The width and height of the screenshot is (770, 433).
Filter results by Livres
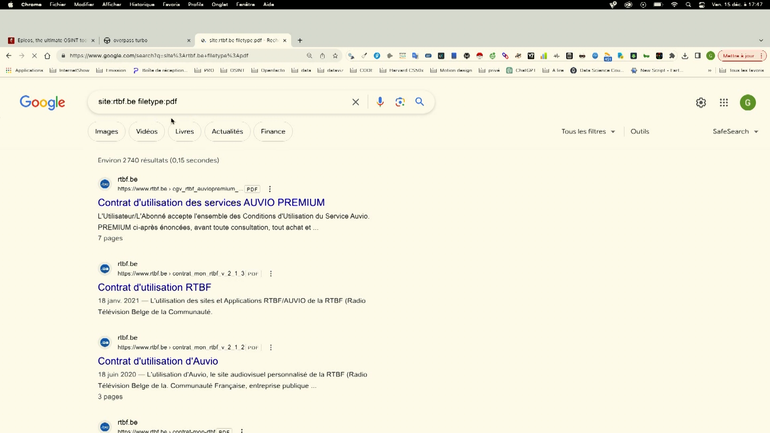(185, 132)
